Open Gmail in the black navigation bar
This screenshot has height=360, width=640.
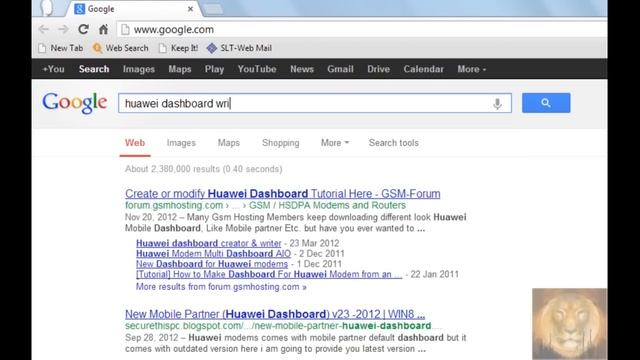pyautogui.click(x=340, y=69)
